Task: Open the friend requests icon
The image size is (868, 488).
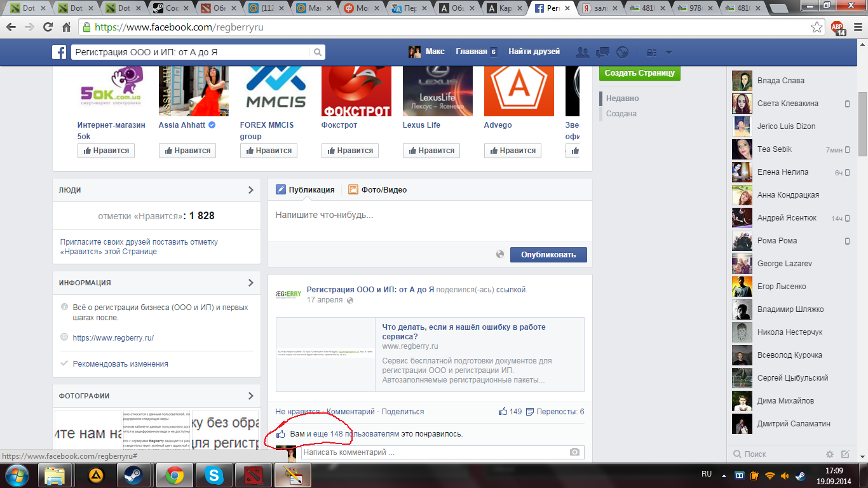Action: click(x=582, y=52)
